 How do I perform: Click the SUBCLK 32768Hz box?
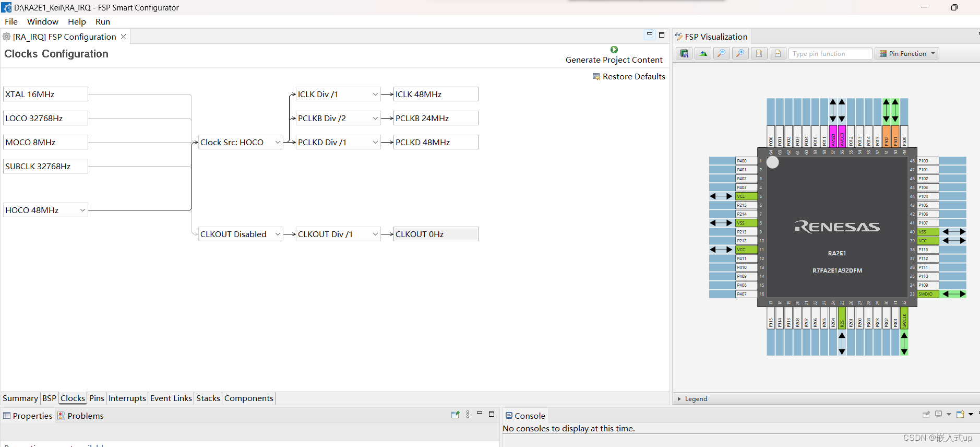coord(45,166)
